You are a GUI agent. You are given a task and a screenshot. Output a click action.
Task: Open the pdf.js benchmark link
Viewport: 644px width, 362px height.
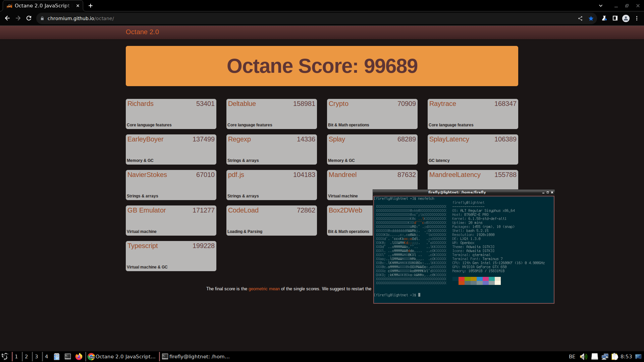tap(236, 175)
